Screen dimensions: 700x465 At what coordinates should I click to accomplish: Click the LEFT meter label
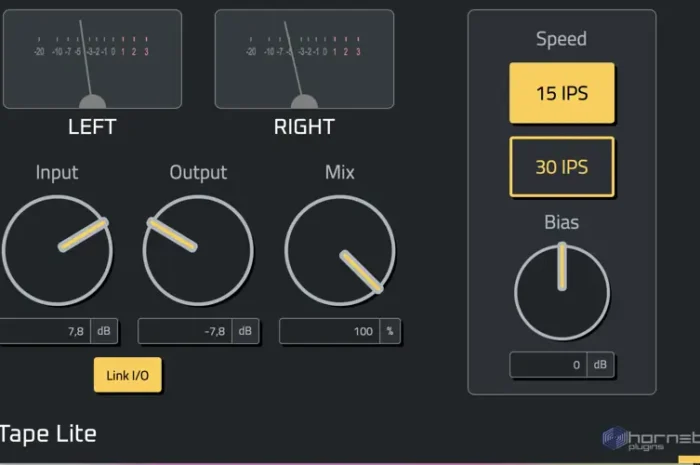92,127
